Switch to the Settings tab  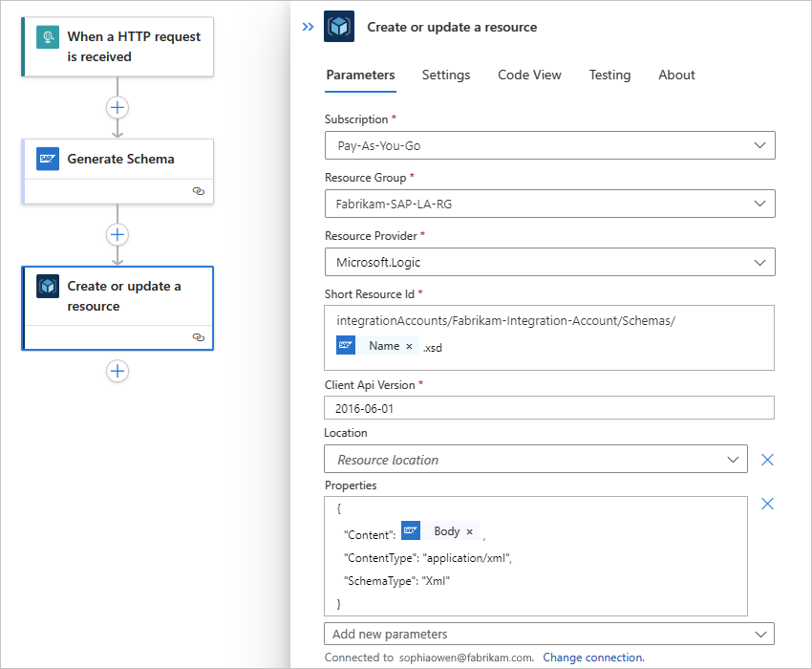pyautogui.click(x=446, y=75)
